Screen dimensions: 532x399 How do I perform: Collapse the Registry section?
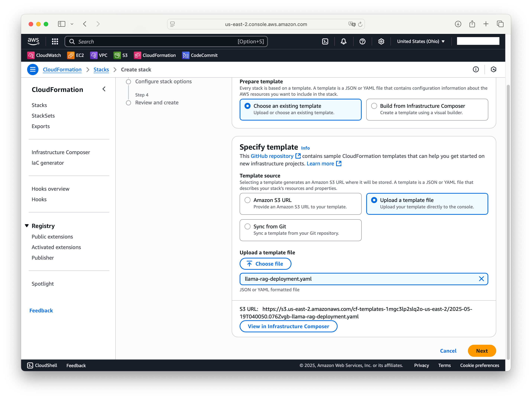tap(27, 226)
